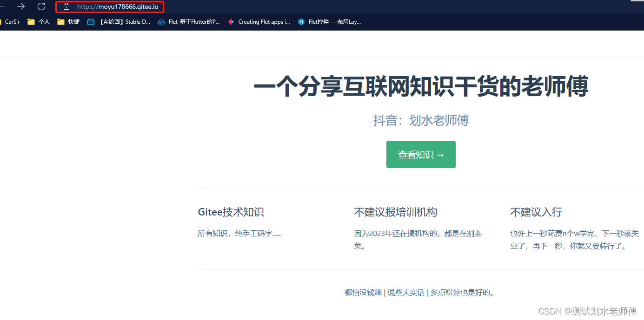Click the address bar lock icon
The height and width of the screenshot is (320, 644).
pyautogui.click(x=66, y=7)
